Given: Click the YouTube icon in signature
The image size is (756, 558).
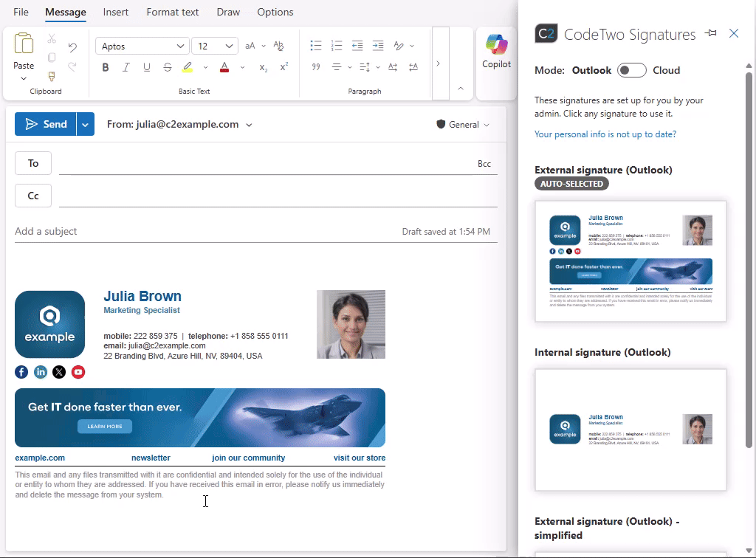Looking at the screenshot, I should pos(78,372).
